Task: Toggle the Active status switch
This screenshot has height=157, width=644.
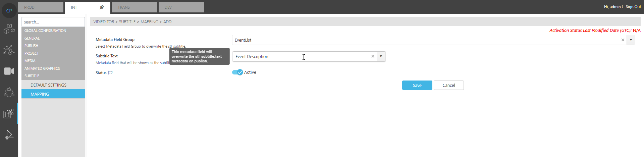Action: 237,72
